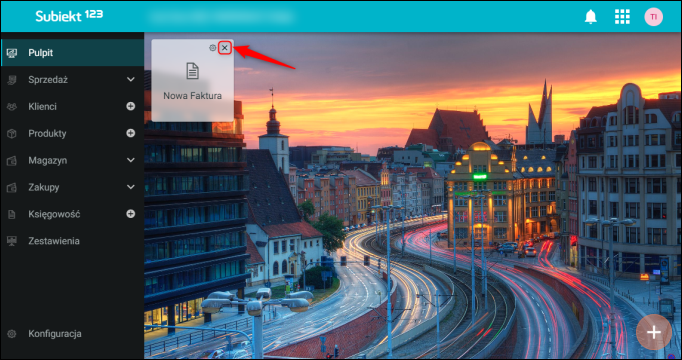Click the document icon in Nowa Faktura tile
The image size is (682, 360).
(x=193, y=71)
